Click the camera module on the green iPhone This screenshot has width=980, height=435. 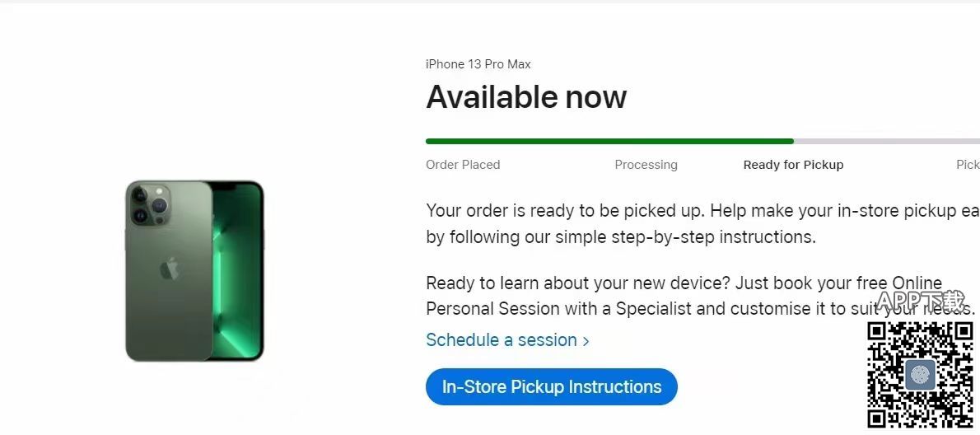(149, 204)
